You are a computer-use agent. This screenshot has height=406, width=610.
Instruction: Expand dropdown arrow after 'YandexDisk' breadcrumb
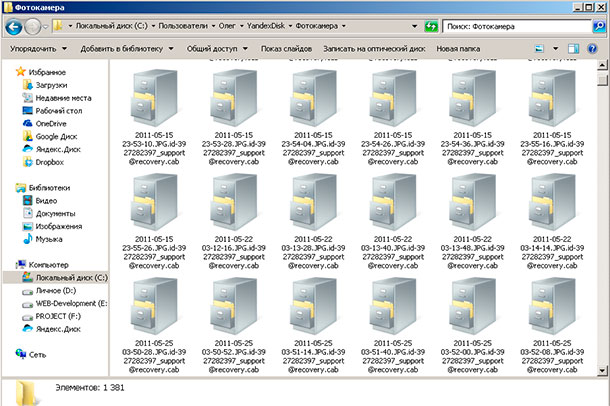tap(290, 26)
